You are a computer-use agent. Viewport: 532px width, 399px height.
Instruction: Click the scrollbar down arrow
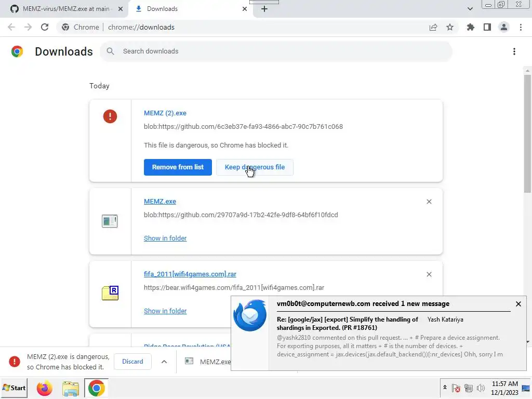(527, 342)
